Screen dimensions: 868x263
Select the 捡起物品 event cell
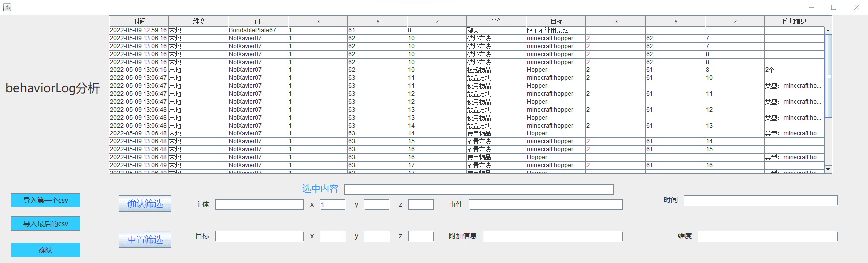click(x=497, y=70)
